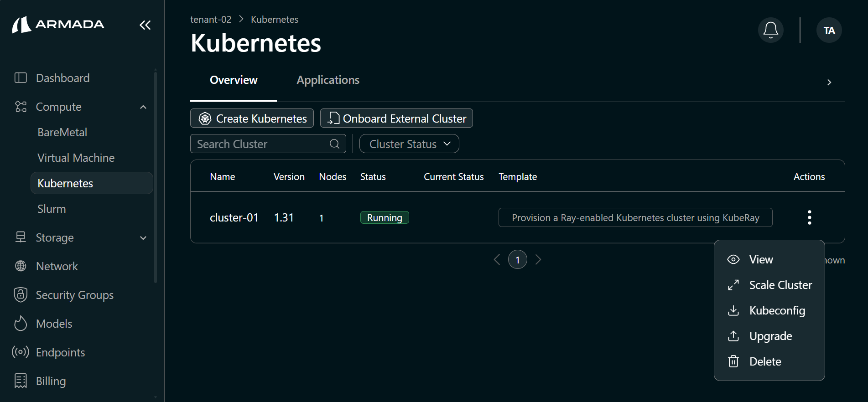This screenshot has height=402, width=868.
Task: Switch to the Overview tab
Action: 234,80
